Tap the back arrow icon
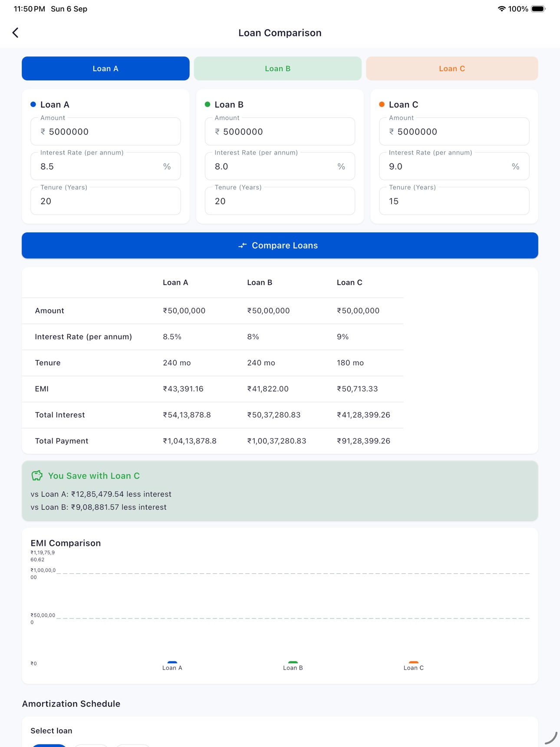Screen dimensions: 560x747 tap(16, 33)
